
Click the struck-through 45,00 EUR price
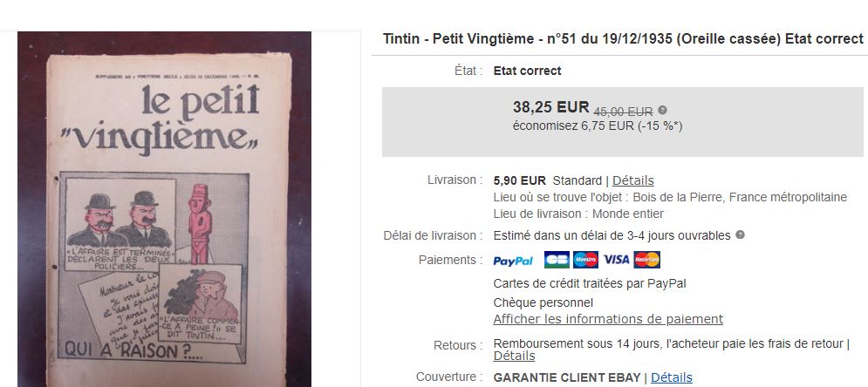pos(623,112)
